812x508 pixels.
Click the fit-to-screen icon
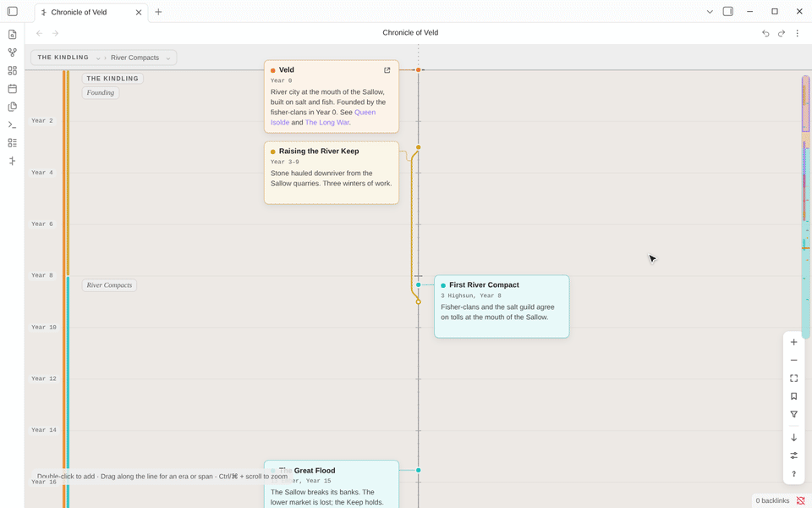pyautogui.click(x=794, y=378)
